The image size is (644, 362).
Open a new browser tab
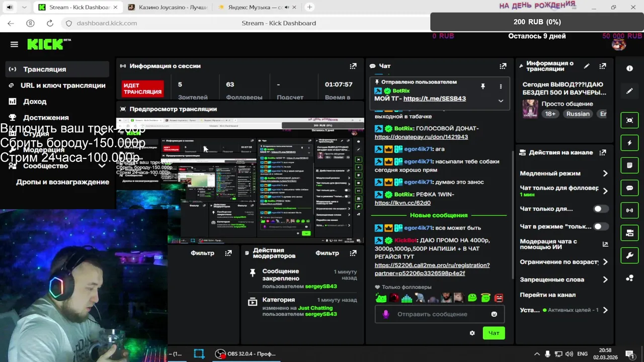309,7
